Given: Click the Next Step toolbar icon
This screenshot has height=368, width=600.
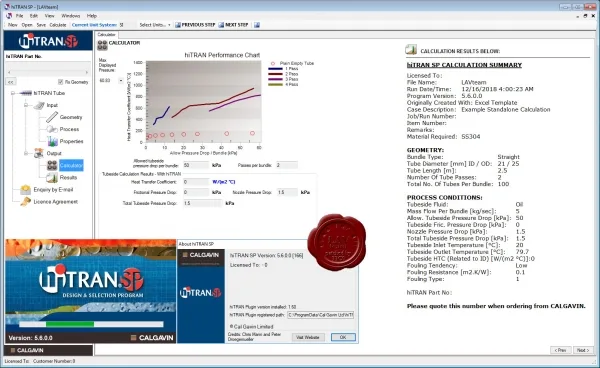Looking at the screenshot, I should point(221,25).
